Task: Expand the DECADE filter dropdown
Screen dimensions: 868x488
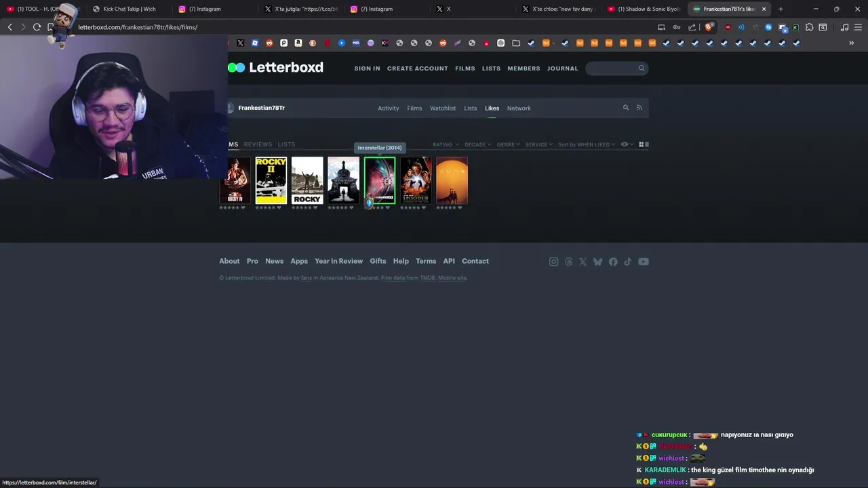Action: [x=477, y=144]
